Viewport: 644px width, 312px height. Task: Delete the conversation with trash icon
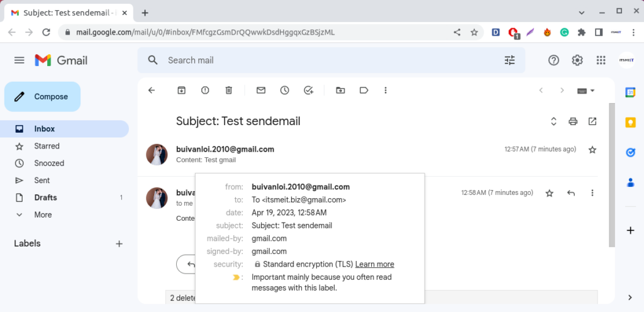(x=229, y=91)
